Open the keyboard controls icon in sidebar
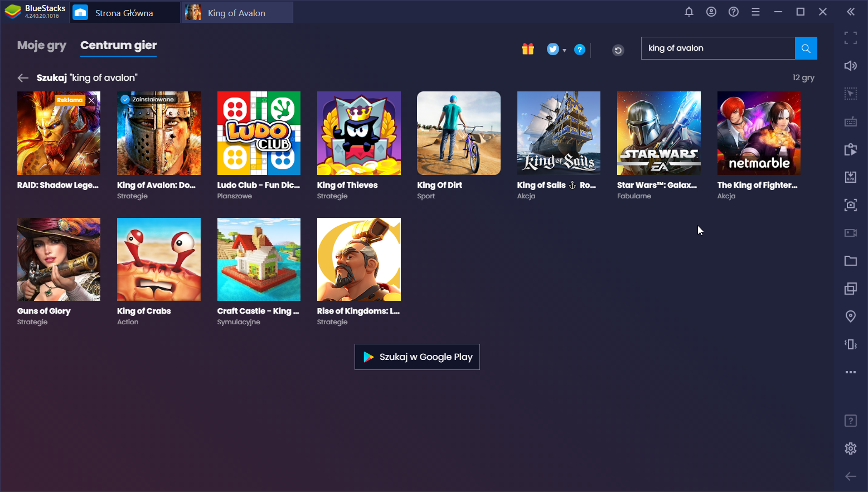Viewport: 868px width, 492px height. (x=851, y=121)
